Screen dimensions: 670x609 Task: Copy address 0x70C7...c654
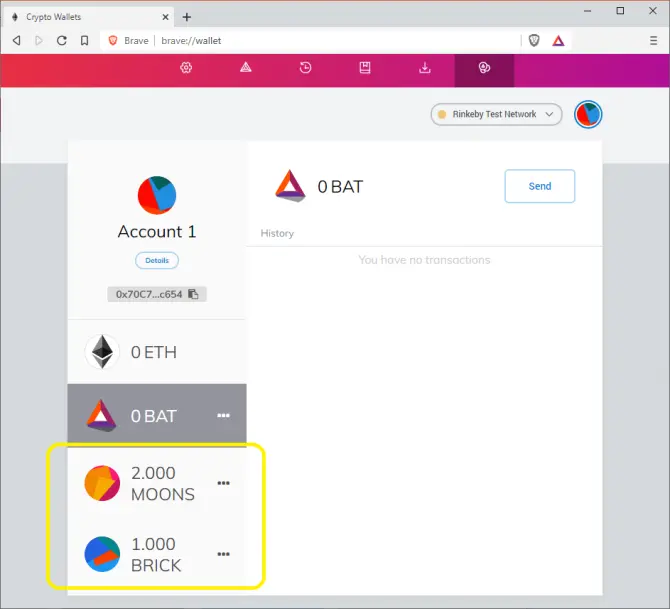157,294
